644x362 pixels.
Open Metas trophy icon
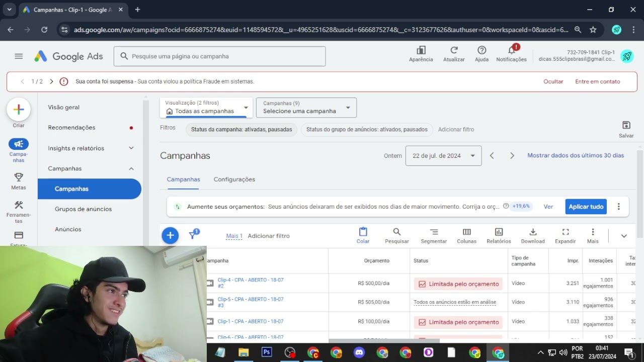(x=19, y=177)
